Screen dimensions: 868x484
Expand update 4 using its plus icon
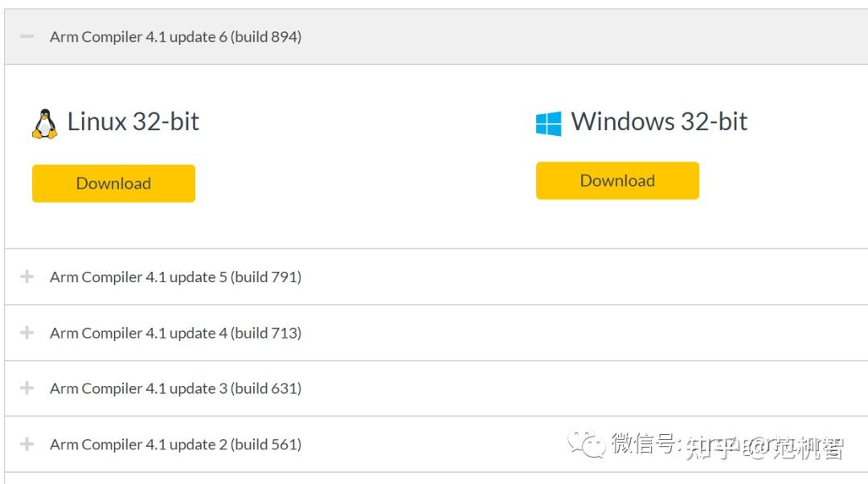click(x=27, y=333)
